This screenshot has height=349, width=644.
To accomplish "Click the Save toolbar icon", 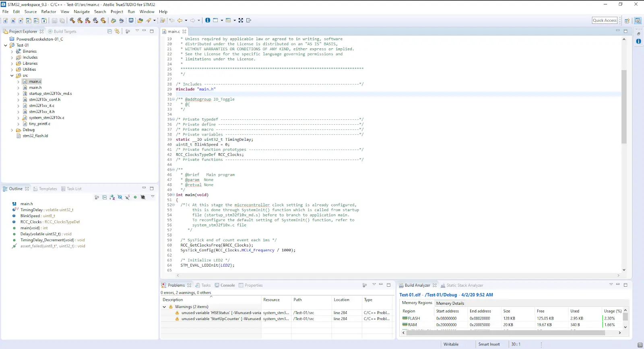I will tap(54, 21).
